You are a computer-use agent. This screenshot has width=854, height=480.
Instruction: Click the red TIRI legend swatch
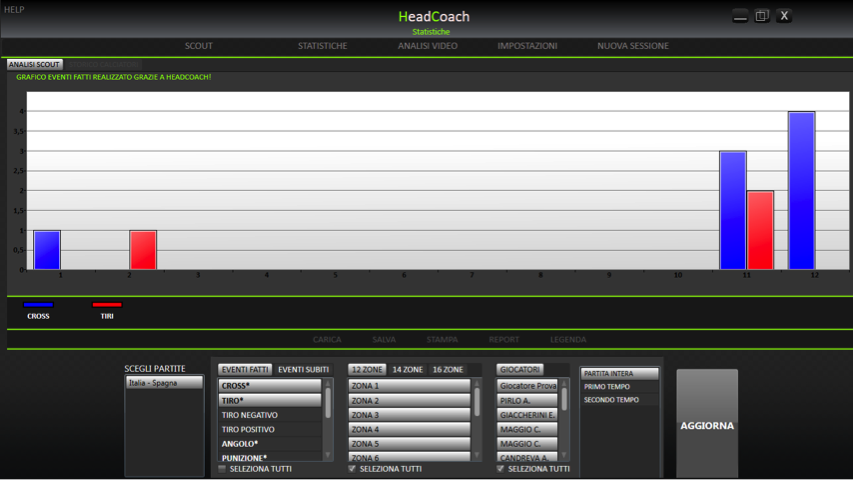tap(107, 305)
